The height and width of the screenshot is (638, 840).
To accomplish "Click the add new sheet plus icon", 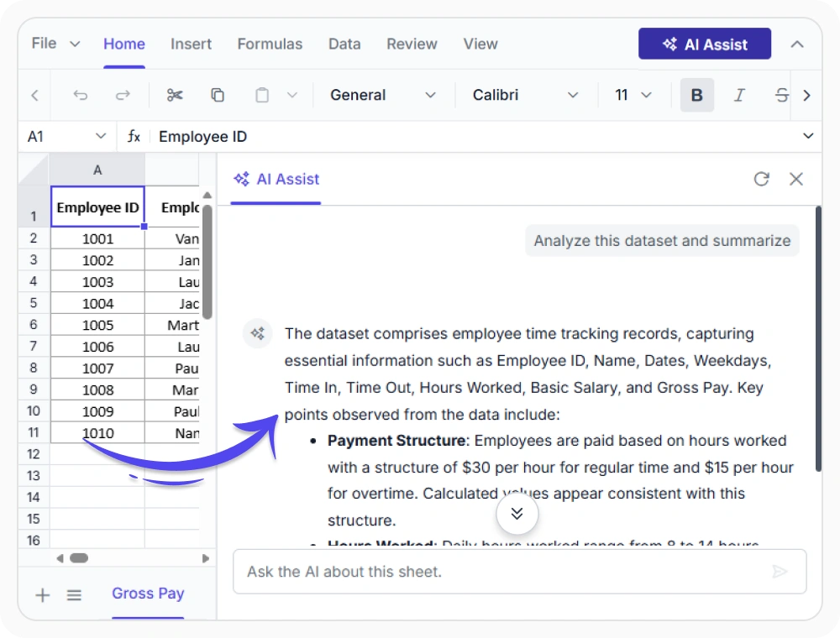I will tap(42, 594).
